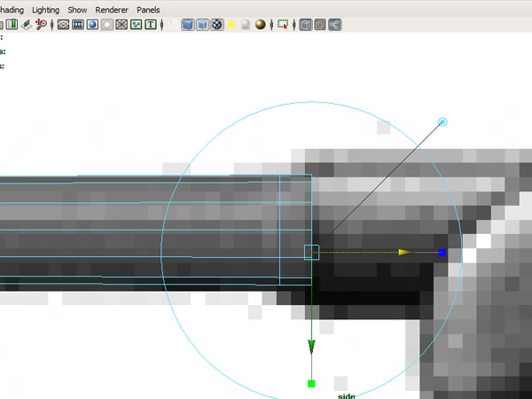This screenshot has width=532, height=399.
Task: Click the X-ray joints icon
Action: point(334,25)
